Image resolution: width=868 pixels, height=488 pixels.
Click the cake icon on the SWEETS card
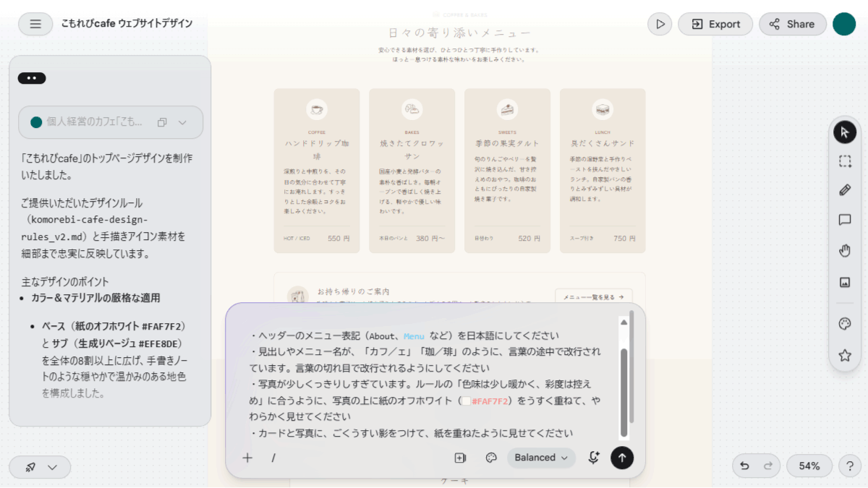tap(507, 110)
